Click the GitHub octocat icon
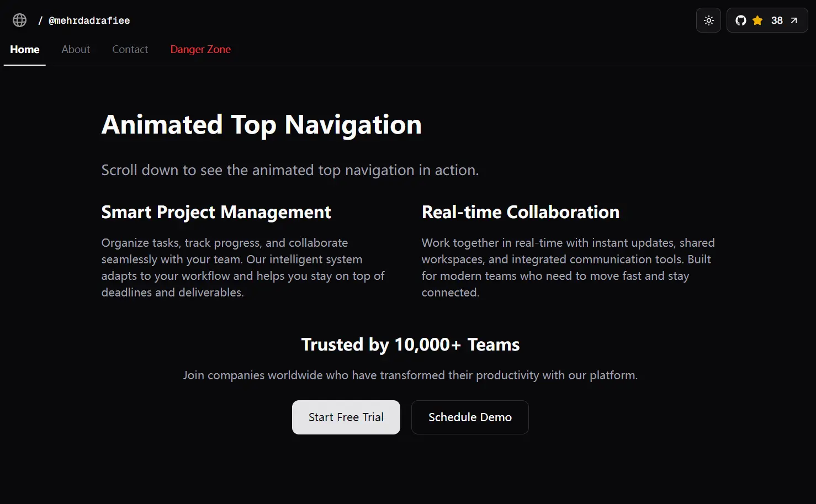The height and width of the screenshot is (504, 816). [741, 20]
